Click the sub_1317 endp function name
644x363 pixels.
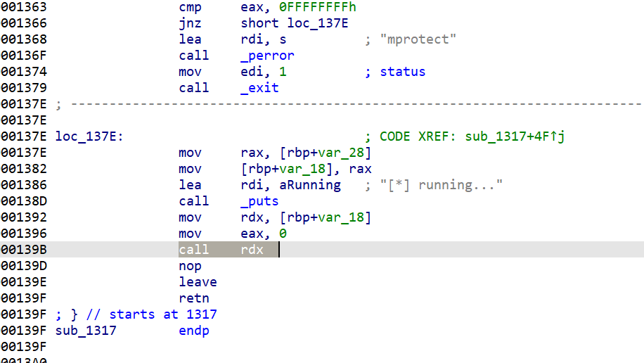[86, 331]
